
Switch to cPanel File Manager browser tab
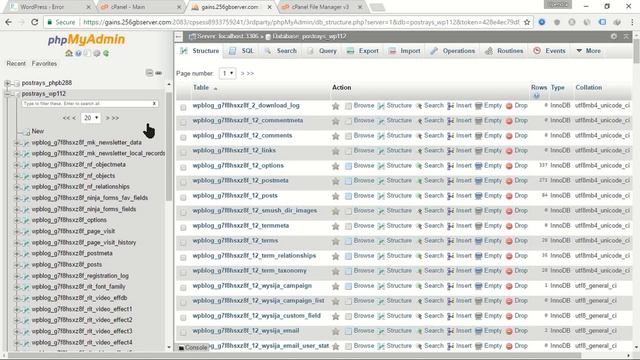coord(321,7)
